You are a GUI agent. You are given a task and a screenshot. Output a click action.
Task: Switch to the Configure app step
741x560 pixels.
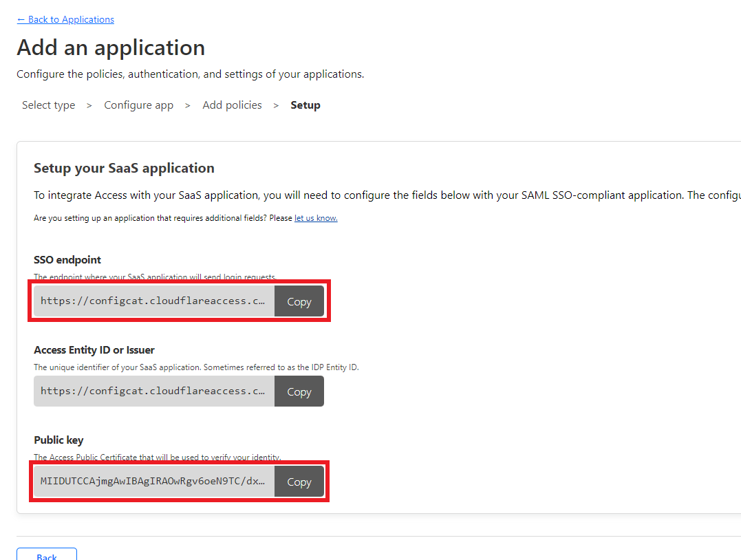click(138, 105)
